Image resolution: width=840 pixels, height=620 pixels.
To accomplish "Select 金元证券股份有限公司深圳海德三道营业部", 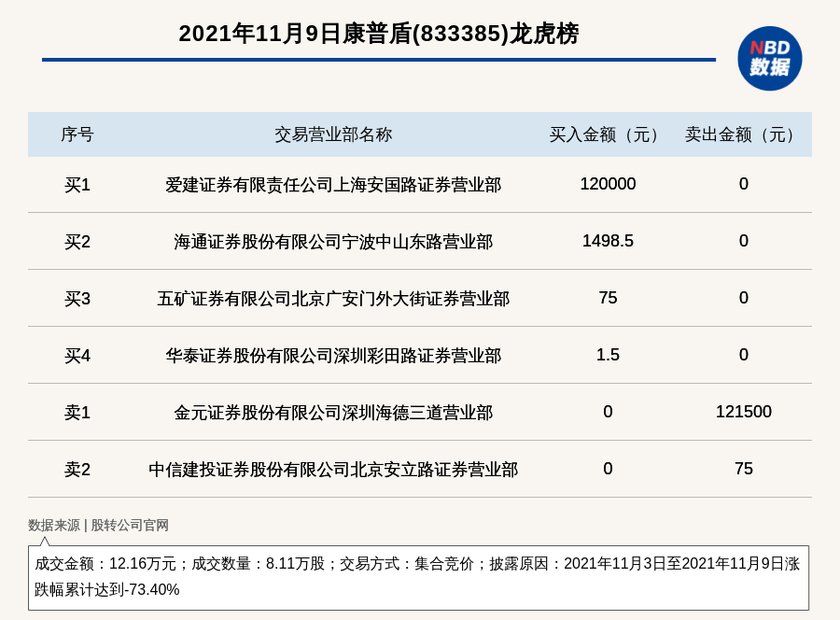I will (333, 413).
